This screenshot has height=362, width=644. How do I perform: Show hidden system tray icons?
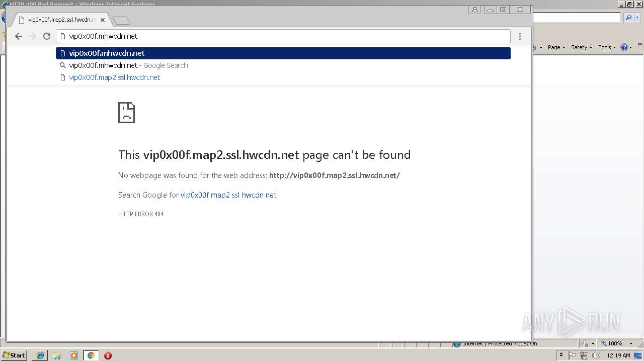point(561,355)
